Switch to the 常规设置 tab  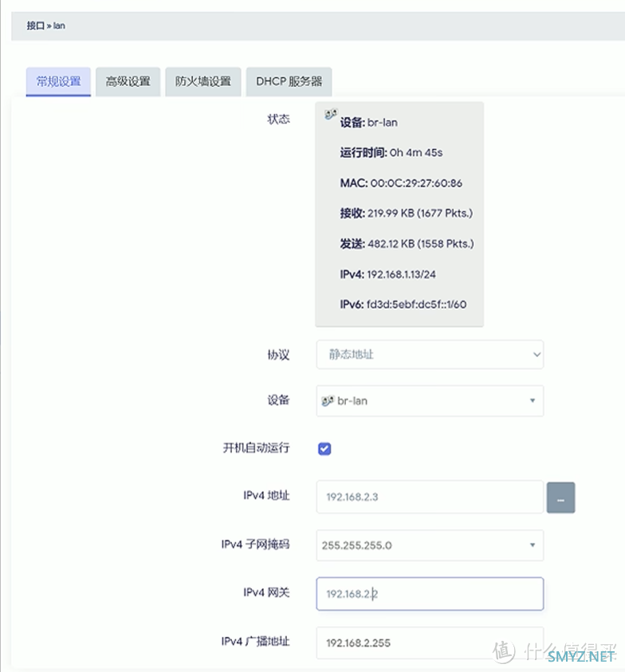58,81
